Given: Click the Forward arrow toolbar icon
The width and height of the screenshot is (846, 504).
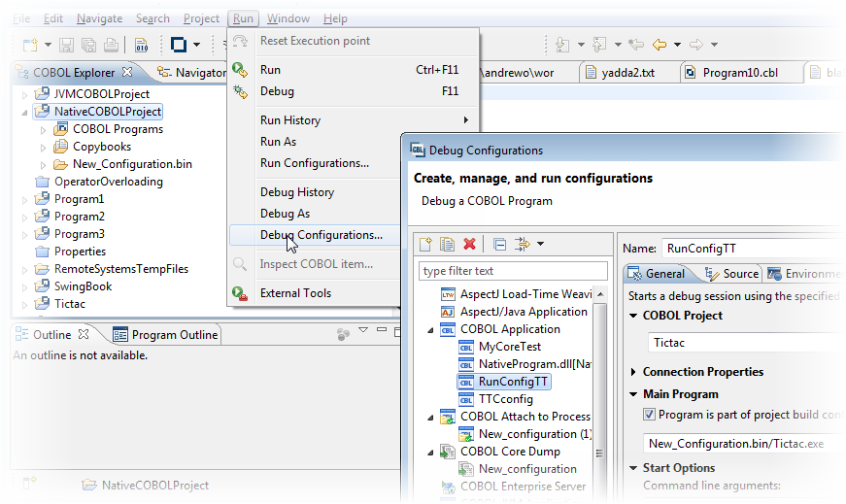Looking at the screenshot, I should coord(696,45).
